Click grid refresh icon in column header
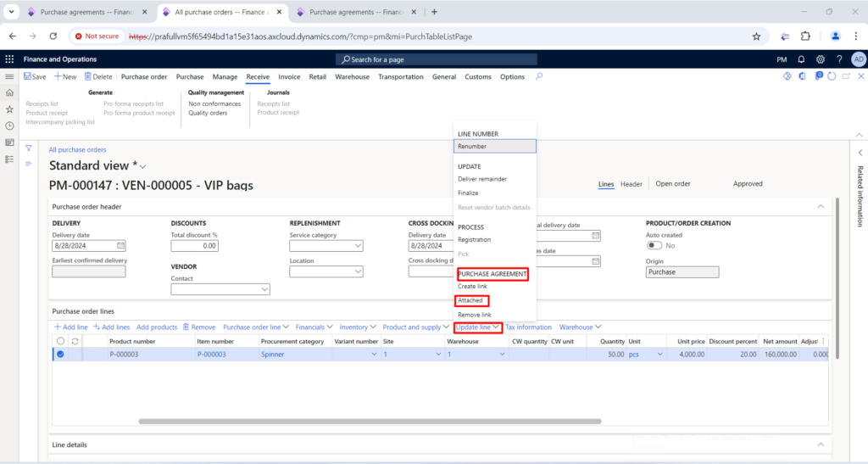This screenshot has width=868, height=464. click(x=75, y=341)
